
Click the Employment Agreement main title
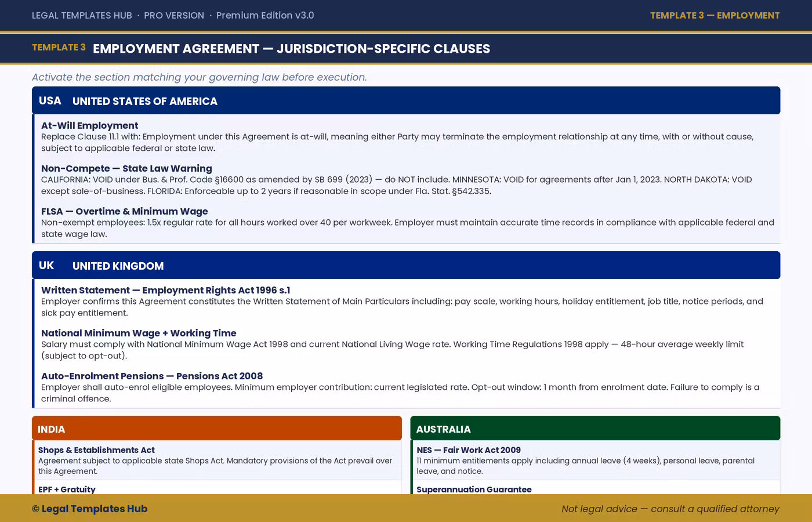pos(291,49)
